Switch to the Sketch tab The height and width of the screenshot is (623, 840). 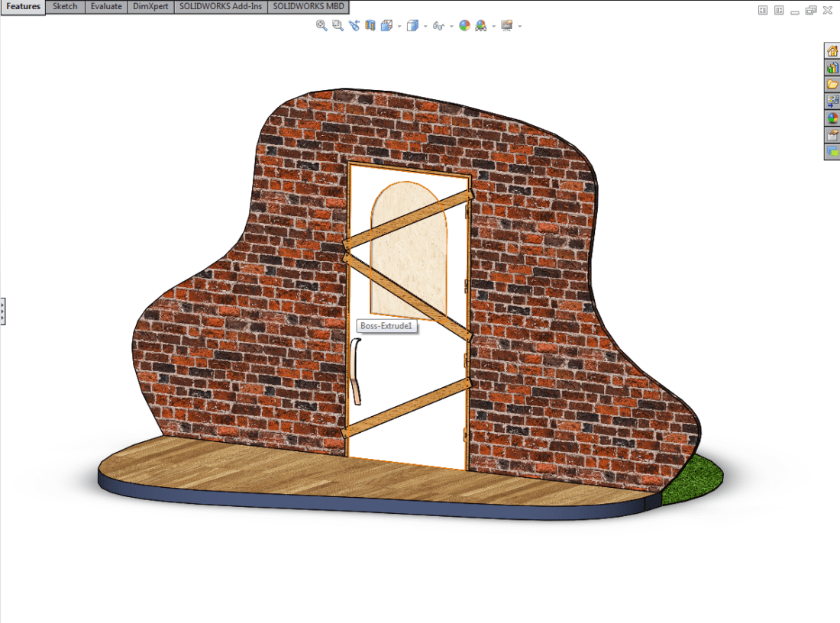tap(64, 6)
